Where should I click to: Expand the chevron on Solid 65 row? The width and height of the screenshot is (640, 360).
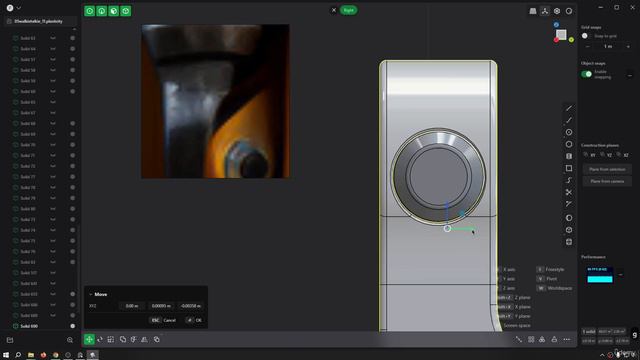pos(53,102)
